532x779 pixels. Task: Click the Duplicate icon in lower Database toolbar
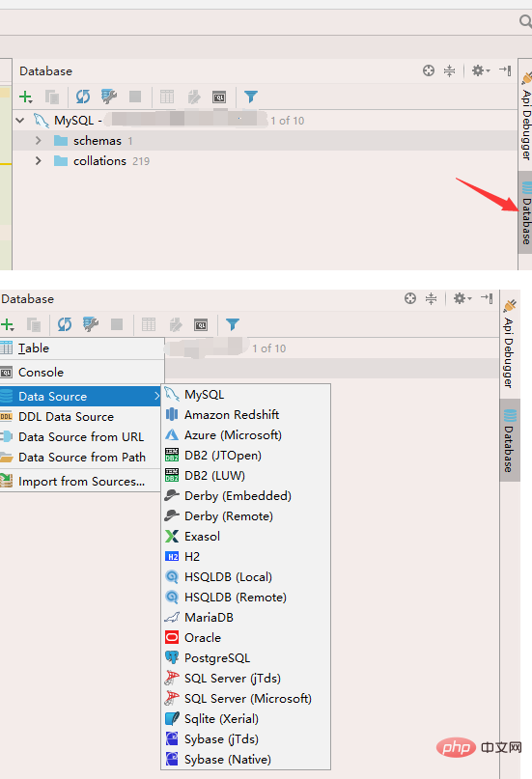pyautogui.click(x=34, y=325)
